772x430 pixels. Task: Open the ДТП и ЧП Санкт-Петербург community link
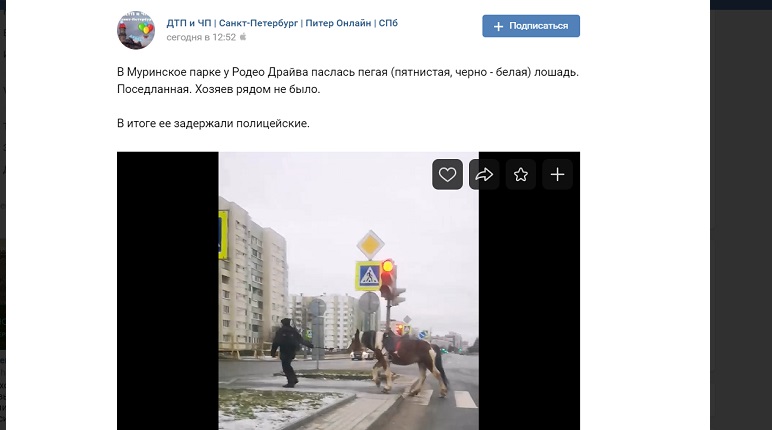pyautogui.click(x=282, y=23)
